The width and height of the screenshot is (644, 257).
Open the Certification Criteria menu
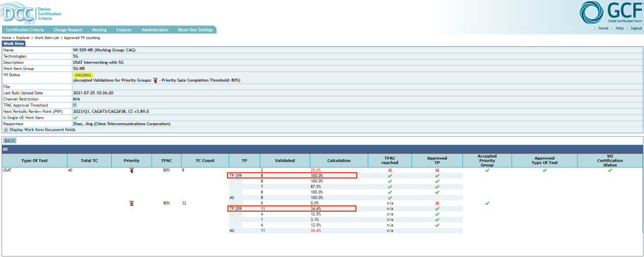[25, 30]
